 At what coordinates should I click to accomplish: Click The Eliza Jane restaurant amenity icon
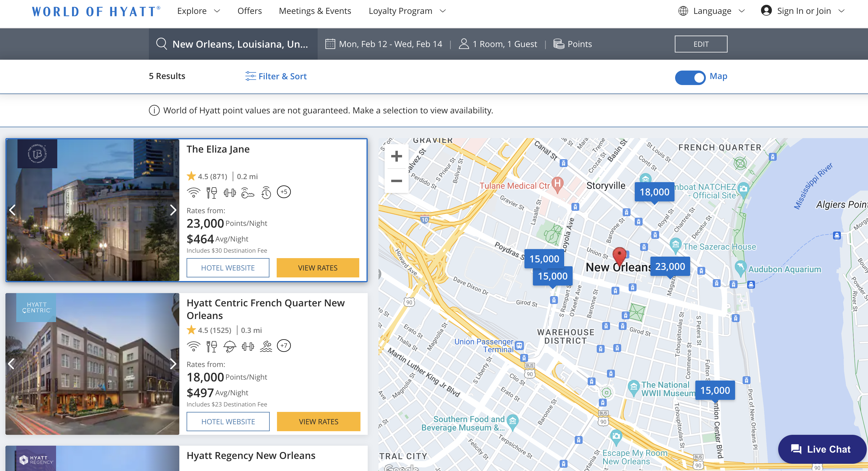212,192
